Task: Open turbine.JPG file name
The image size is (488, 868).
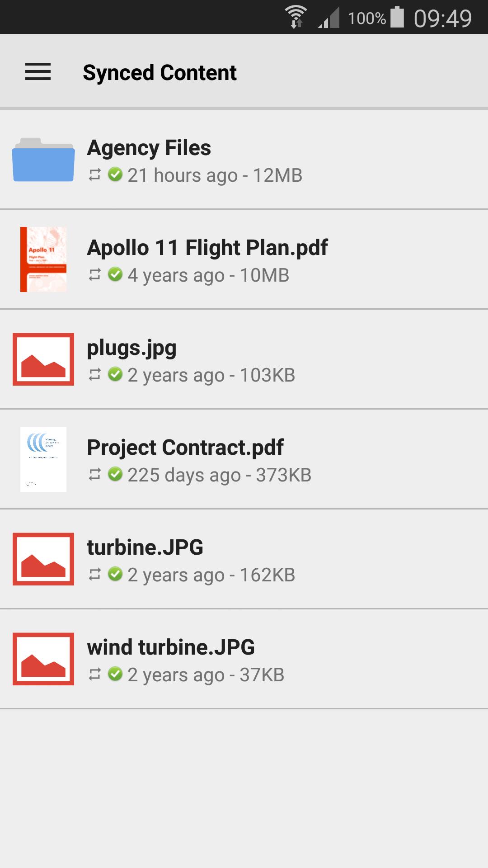Action: click(145, 547)
